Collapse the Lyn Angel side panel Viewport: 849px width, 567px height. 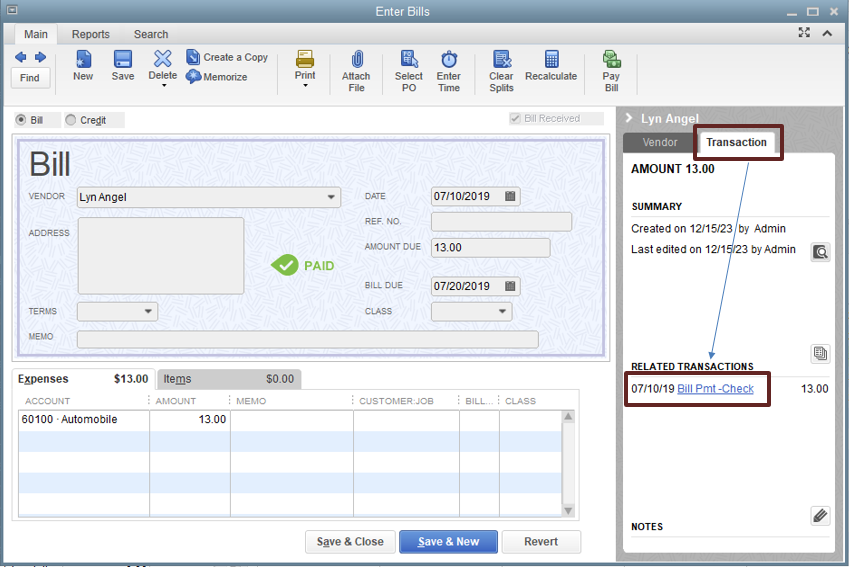629,118
